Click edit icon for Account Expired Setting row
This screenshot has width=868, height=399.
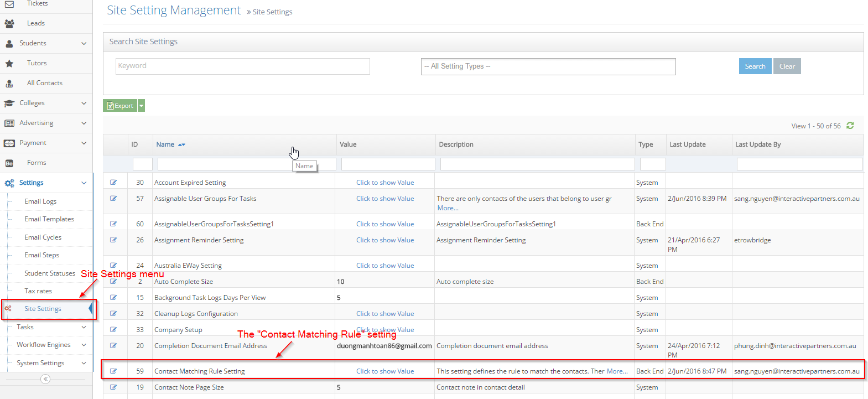coord(113,182)
